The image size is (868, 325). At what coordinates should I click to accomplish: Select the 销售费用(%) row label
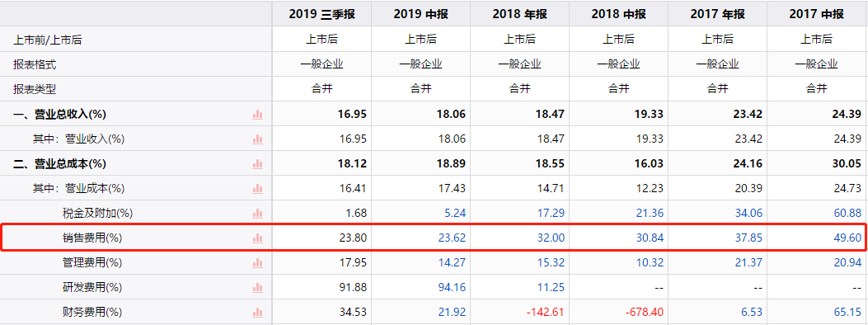(x=91, y=238)
